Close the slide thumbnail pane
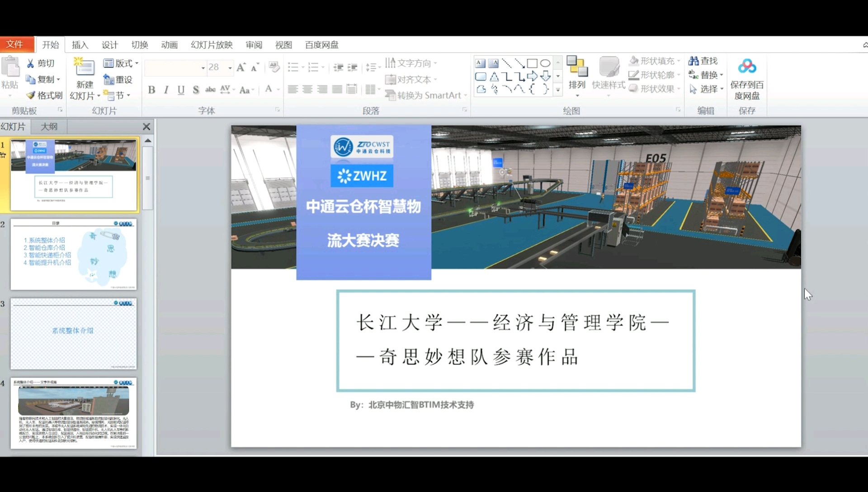Image resolution: width=868 pixels, height=492 pixels. coord(146,127)
